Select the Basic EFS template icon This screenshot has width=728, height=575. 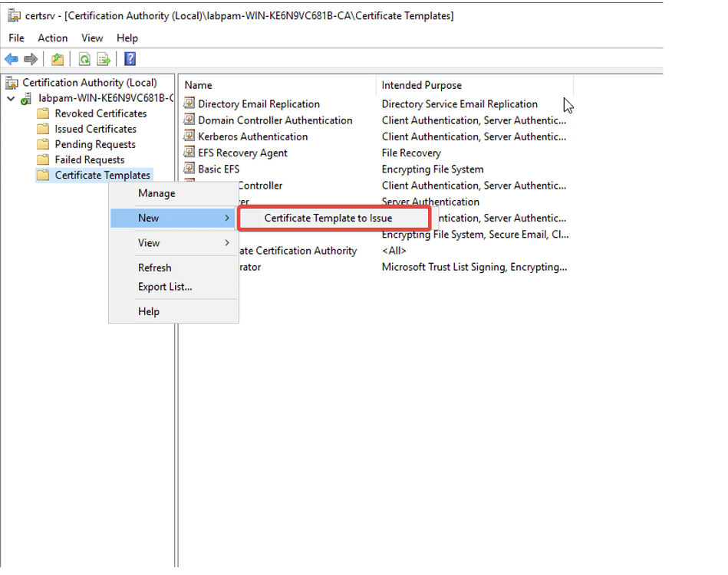coord(189,169)
